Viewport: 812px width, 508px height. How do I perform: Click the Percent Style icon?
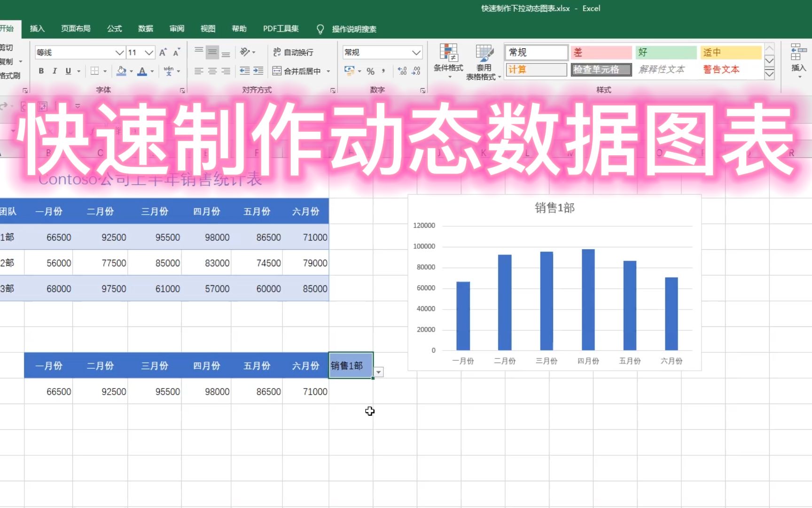(371, 71)
